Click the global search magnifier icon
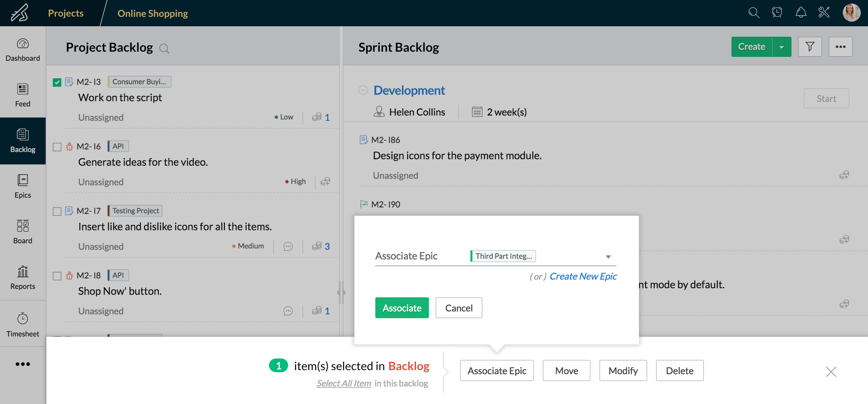 [x=753, y=13]
